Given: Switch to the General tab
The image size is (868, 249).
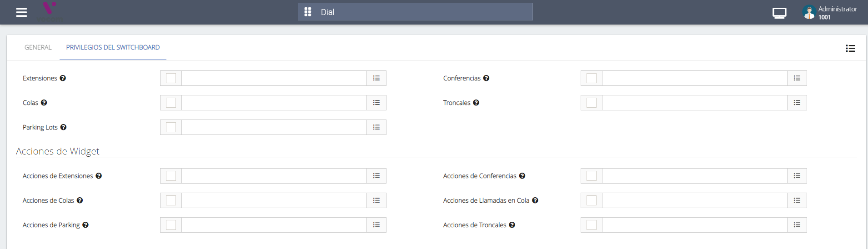Looking at the screenshot, I should coord(38,47).
